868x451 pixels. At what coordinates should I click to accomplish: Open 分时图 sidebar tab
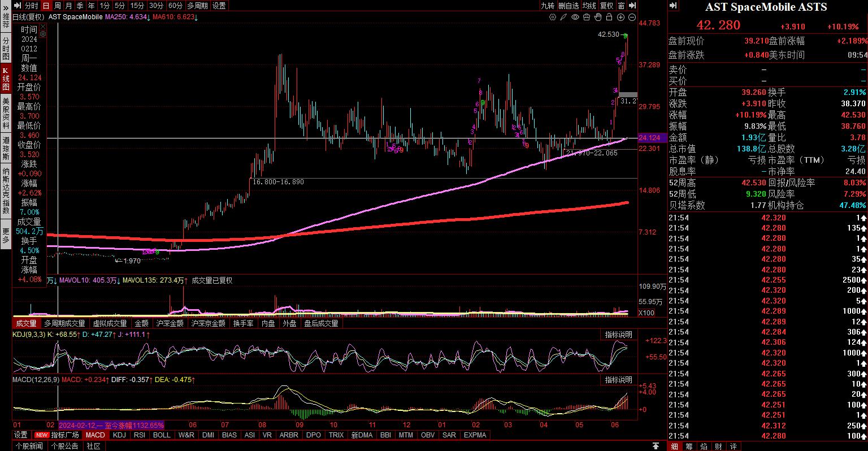click(x=5, y=49)
